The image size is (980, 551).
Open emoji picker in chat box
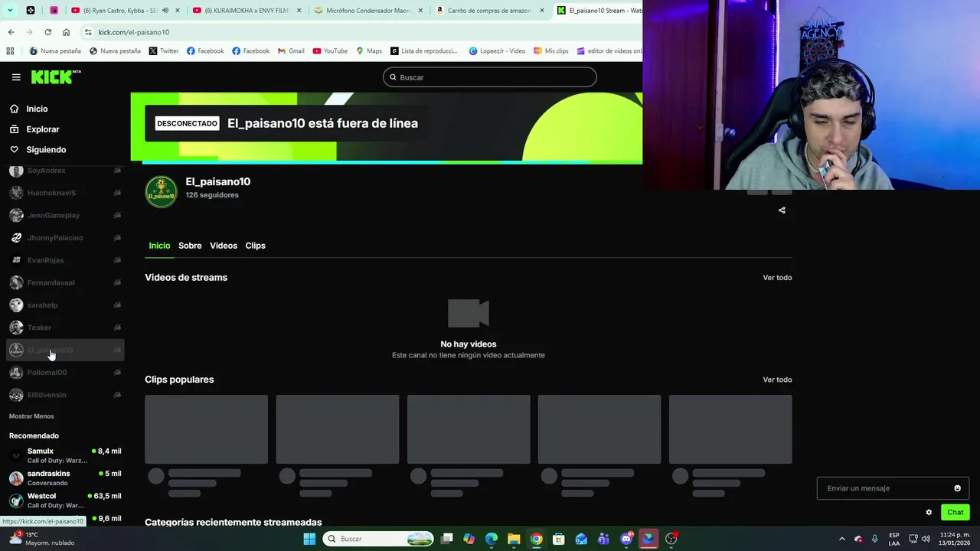tap(957, 488)
